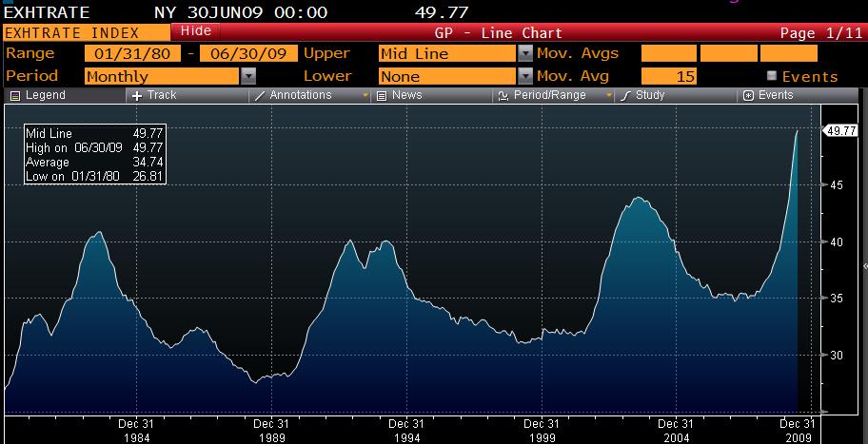
Task: Activate the Track crosshair tool
Action: tap(137, 96)
